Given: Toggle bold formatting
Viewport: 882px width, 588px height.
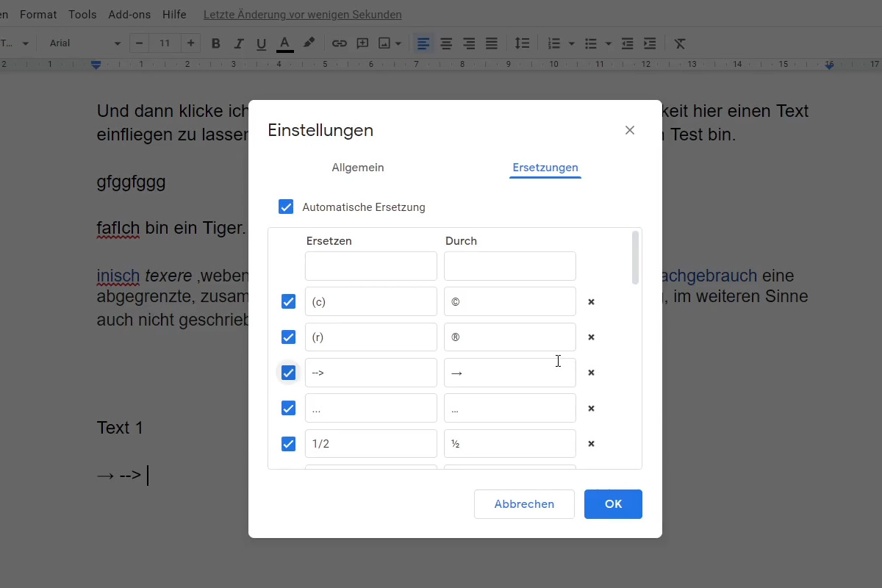Looking at the screenshot, I should [215, 43].
